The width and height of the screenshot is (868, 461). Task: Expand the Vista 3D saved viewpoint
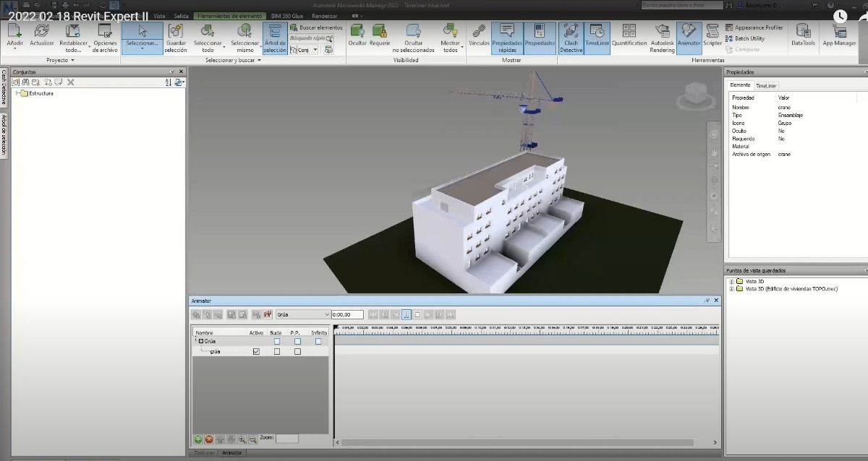pos(731,281)
